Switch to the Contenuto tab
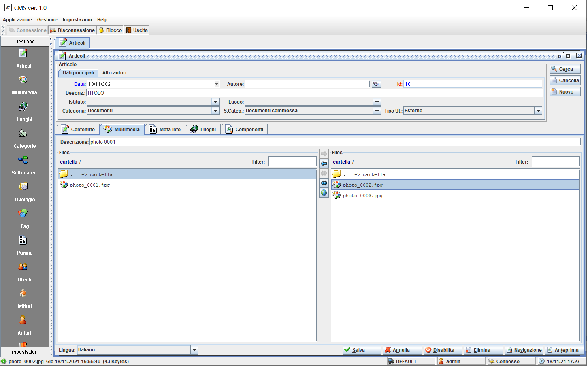 (x=78, y=130)
